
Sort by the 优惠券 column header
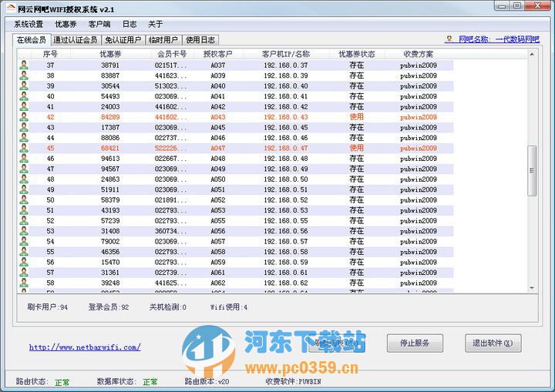[x=110, y=54]
